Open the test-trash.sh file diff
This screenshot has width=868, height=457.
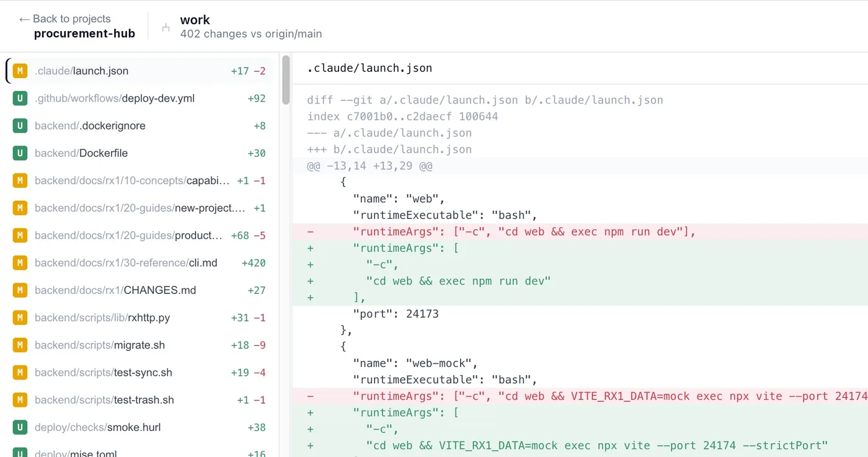click(x=139, y=399)
